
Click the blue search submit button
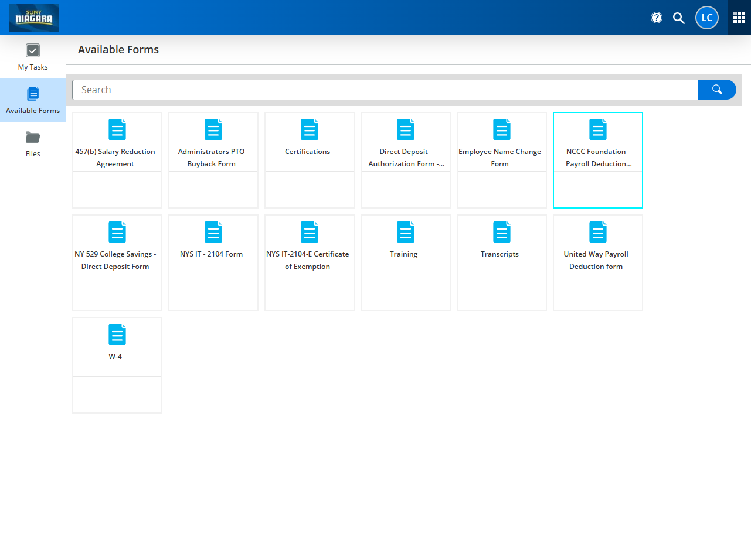717,90
